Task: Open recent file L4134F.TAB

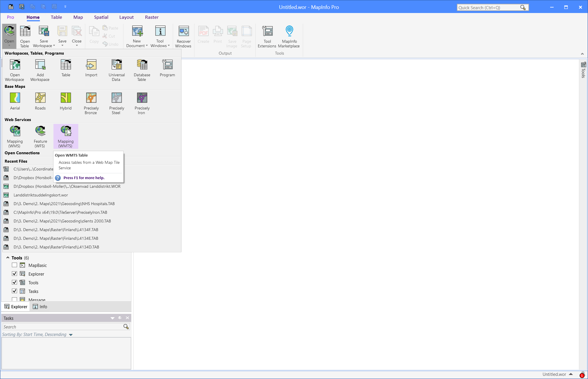Action: 56,230
